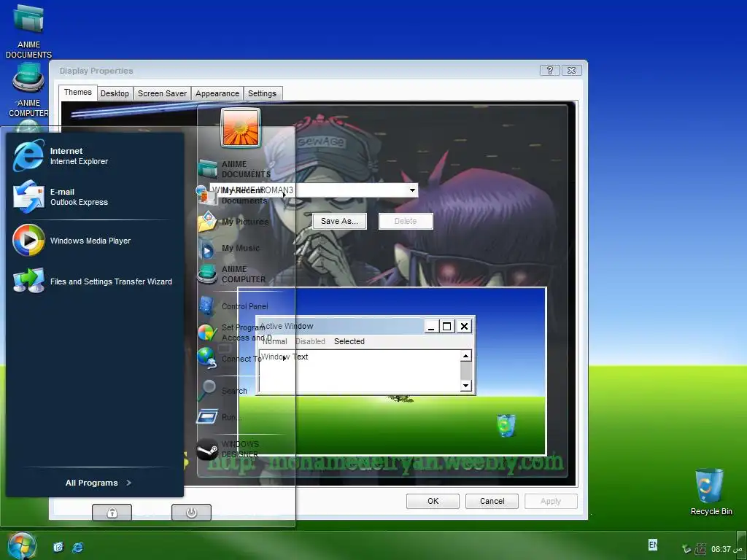Open Files and Settings Transfer Wizard
The width and height of the screenshot is (747, 560).
click(x=28, y=281)
